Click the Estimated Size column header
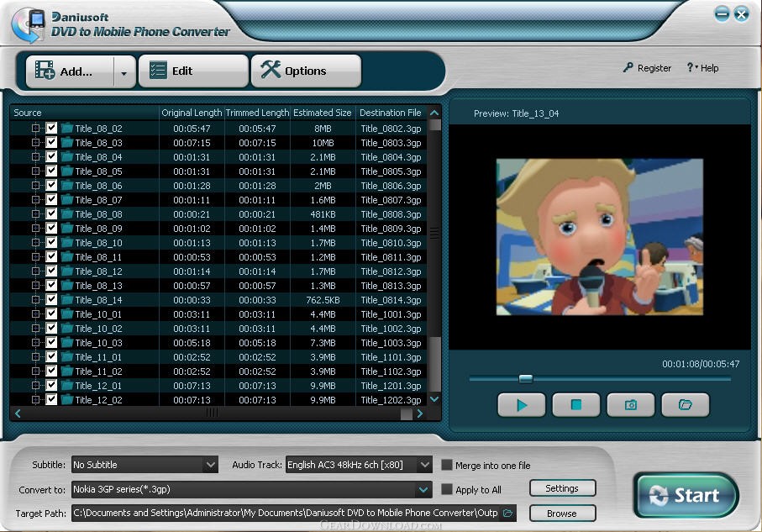762x532 pixels. (x=323, y=113)
